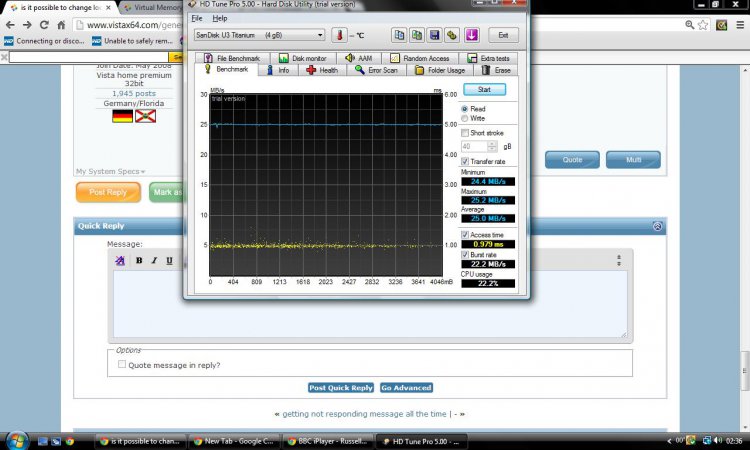Click the Go Advanced button
This screenshot has height=450, width=750.
[406, 388]
